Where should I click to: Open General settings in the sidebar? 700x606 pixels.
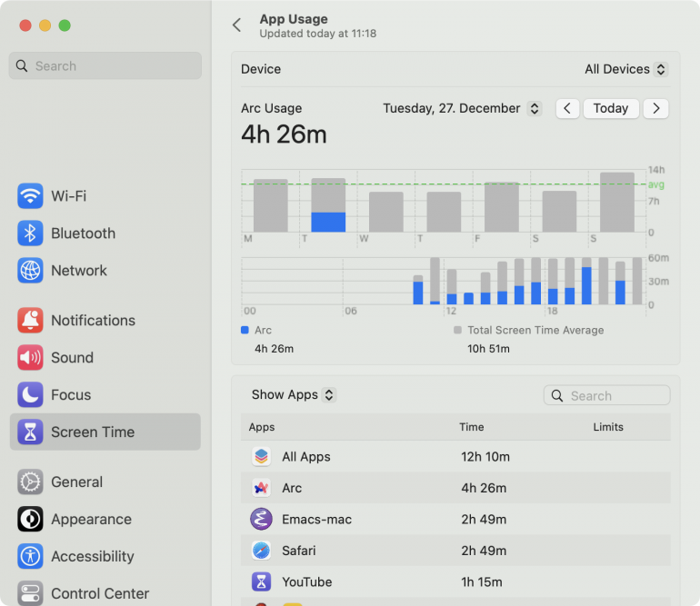point(105,482)
